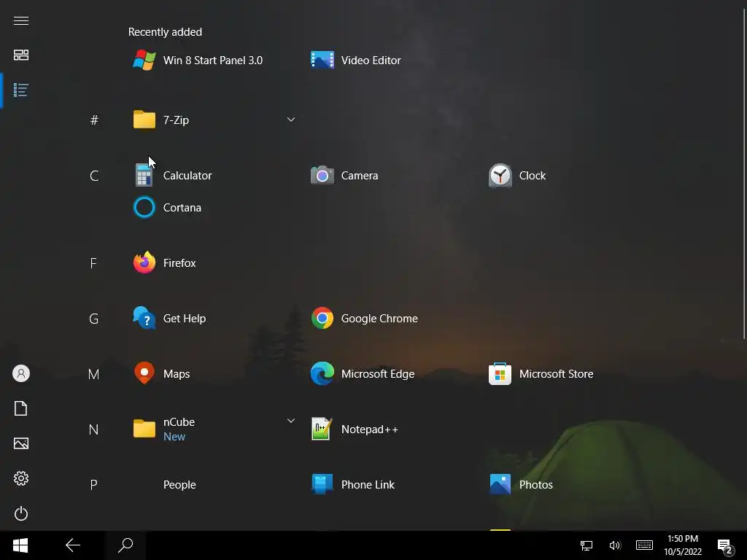Jump via the # letter header
The image size is (747, 560).
pyautogui.click(x=94, y=120)
